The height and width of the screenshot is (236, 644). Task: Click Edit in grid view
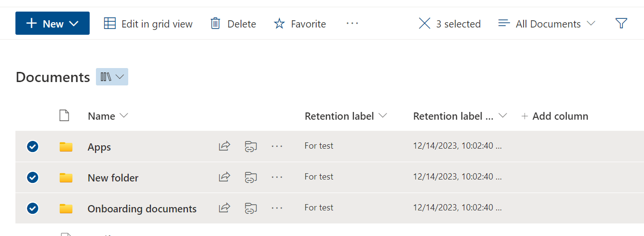pos(148,24)
